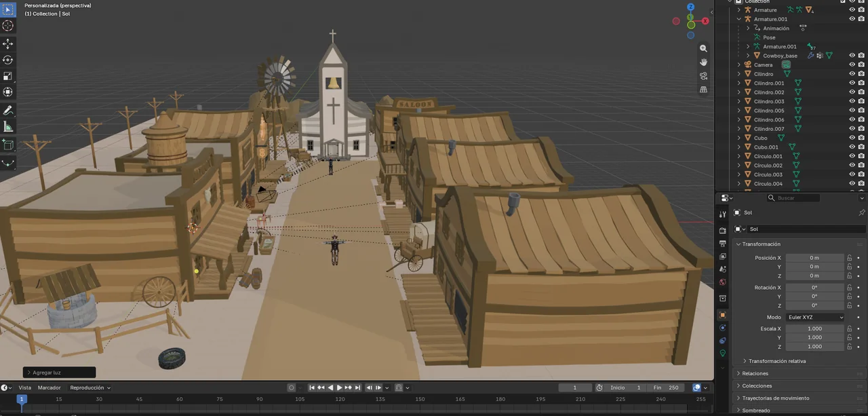Lock Posición X with padlock
Viewport: 868px width, 416px height.
[x=849, y=258]
